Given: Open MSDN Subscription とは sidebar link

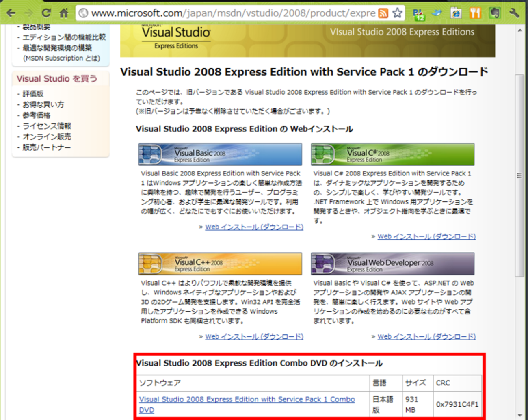Looking at the screenshot, I should 62,58.
